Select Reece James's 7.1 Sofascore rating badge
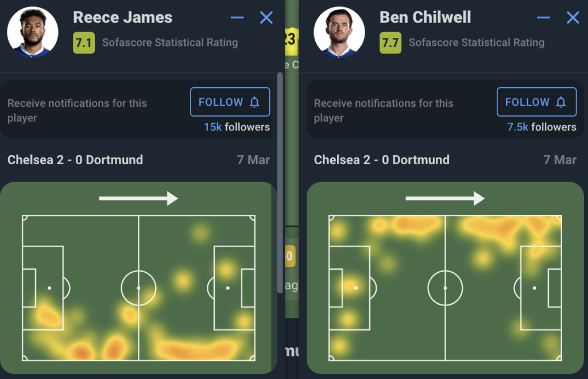 (84, 42)
